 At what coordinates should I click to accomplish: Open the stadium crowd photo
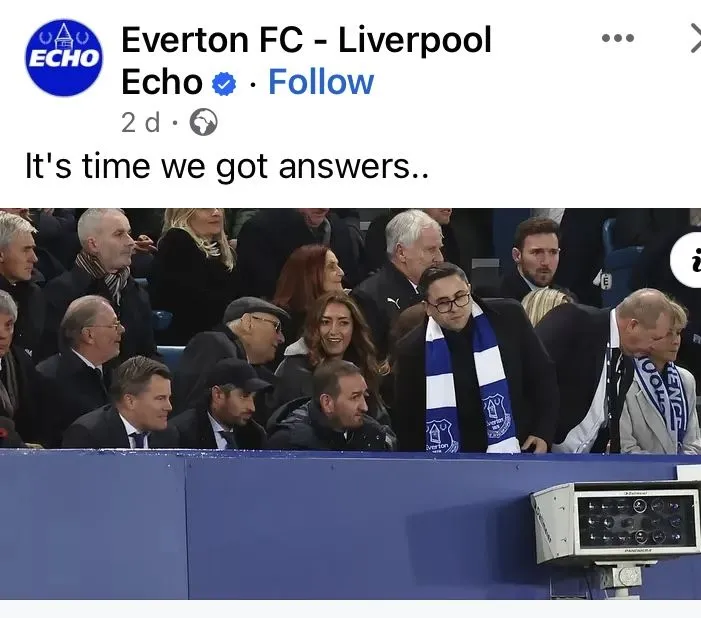point(350,404)
